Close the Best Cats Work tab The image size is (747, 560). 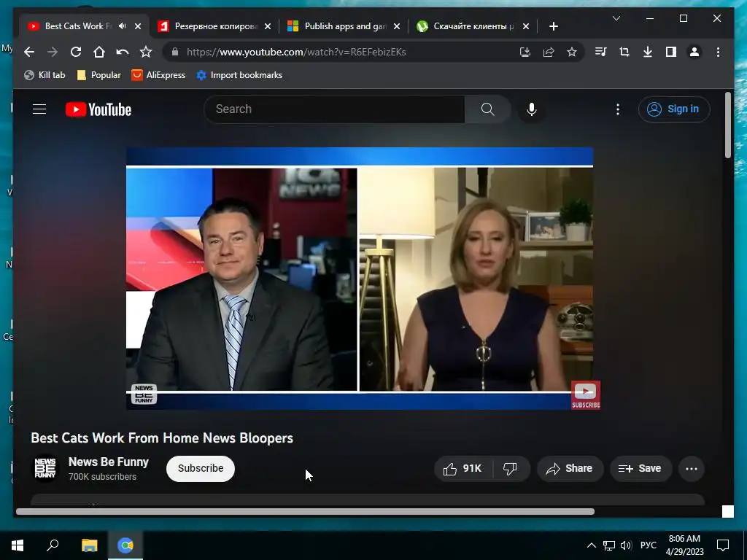138,26
